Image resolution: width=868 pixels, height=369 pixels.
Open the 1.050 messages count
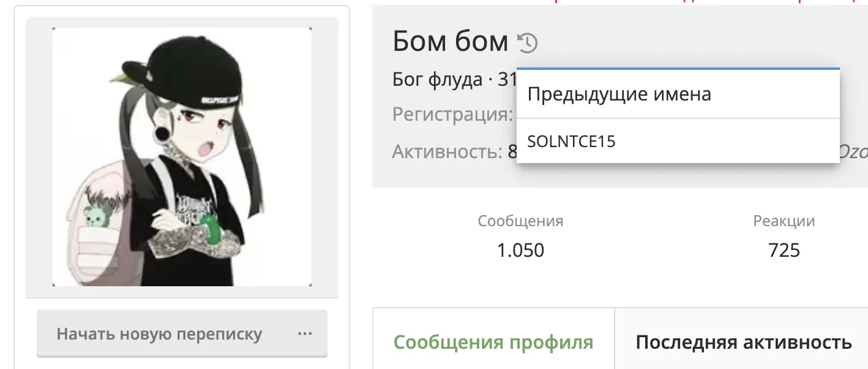(x=520, y=250)
